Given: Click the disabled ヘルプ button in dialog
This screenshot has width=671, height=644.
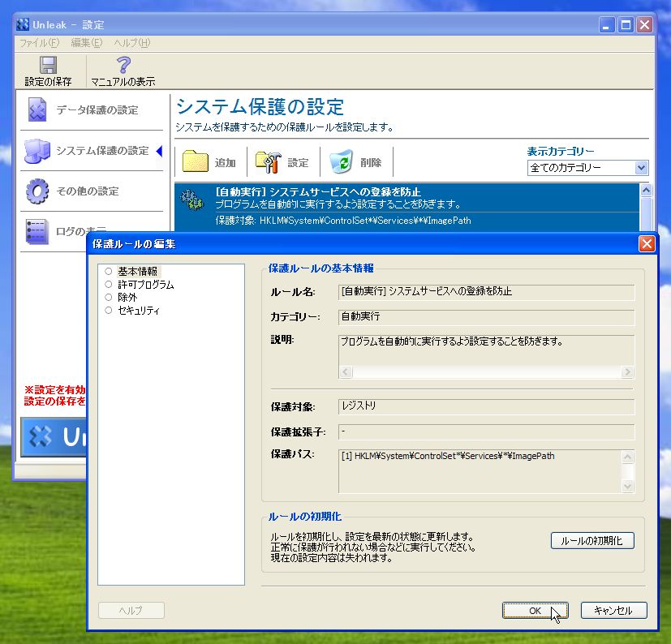Looking at the screenshot, I should tap(131, 610).
